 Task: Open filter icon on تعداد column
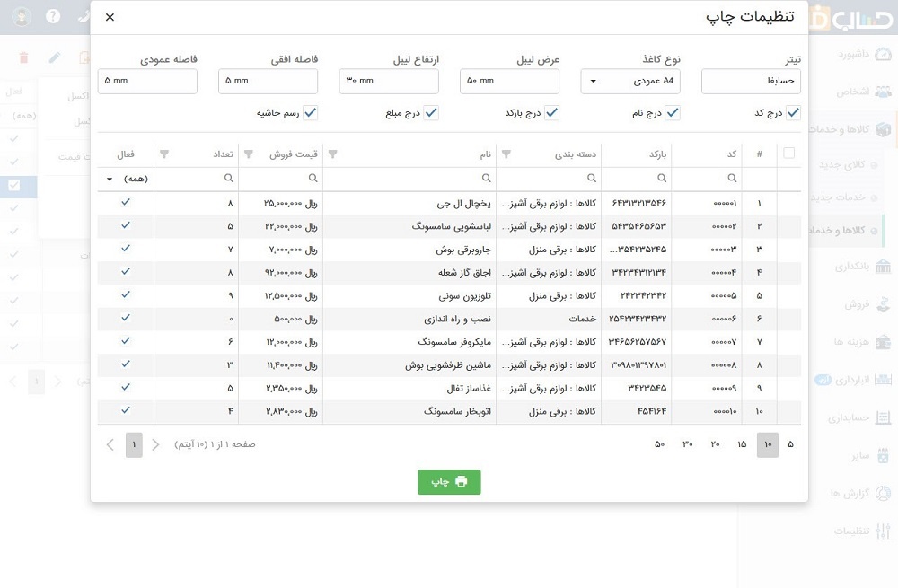pos(164,154)
